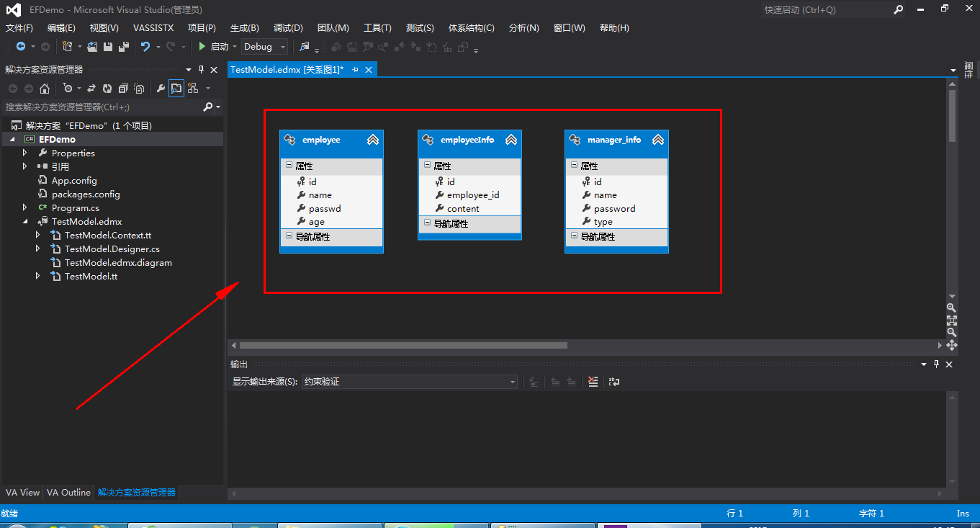The height and width of the screenshot is (528, 980).
Task: Click the pan thumbnail viewer icon
Action: pos(952,345)
